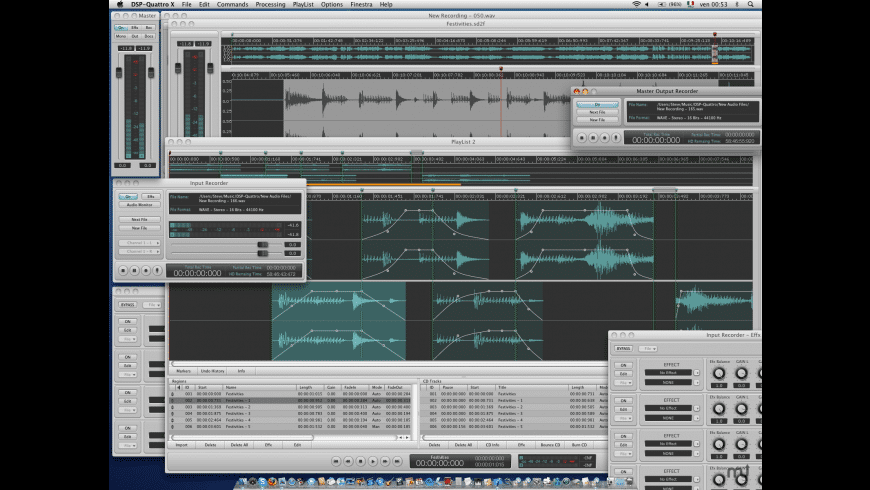Open the Channel 1 - L dropdown
Viewport: 870px width, 490px height.
[x=139, y=243]
